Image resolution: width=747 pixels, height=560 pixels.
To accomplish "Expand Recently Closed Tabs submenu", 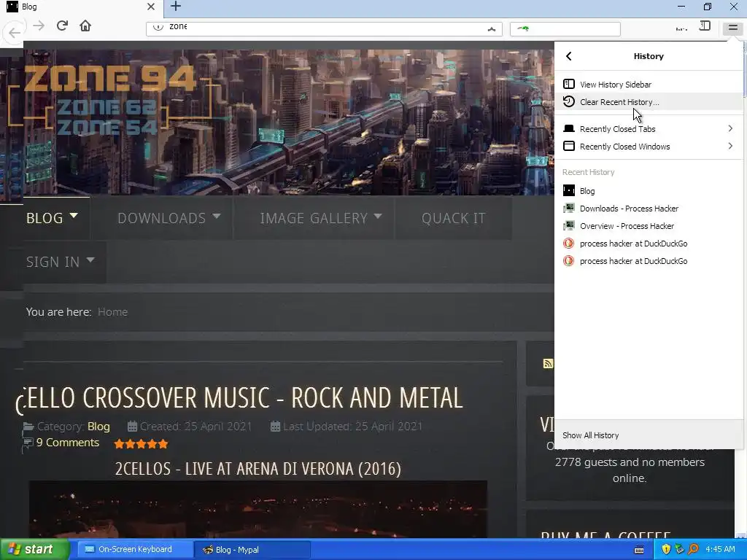I will coord(648,129).
